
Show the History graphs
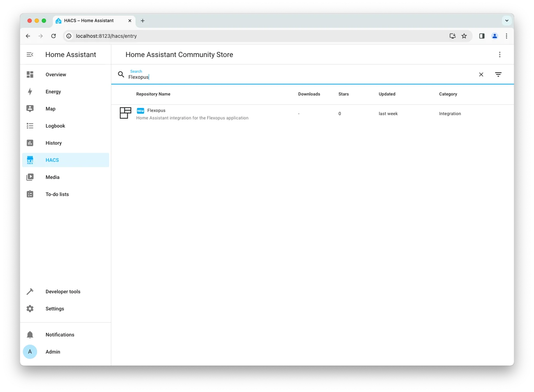tap(54, 143)
